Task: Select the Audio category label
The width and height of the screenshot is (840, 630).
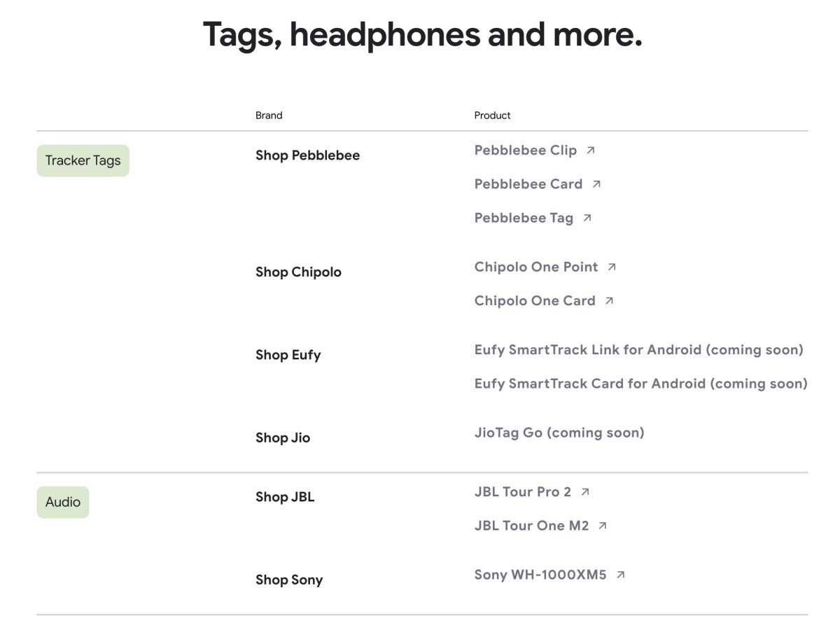Action: tap(63, 502)
